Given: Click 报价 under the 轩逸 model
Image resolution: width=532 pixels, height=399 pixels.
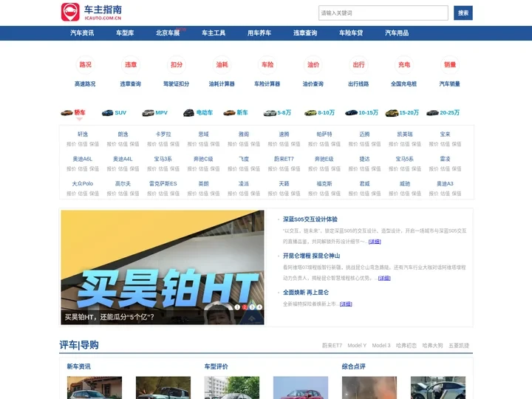Looking at the screenshot, I should 71,144.
